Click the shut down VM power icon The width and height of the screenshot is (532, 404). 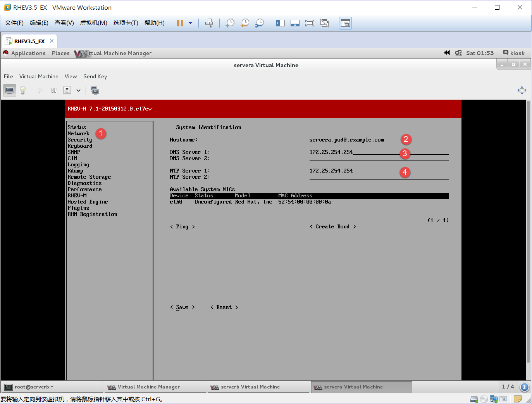pyautogui.click(x=67, y=90)
